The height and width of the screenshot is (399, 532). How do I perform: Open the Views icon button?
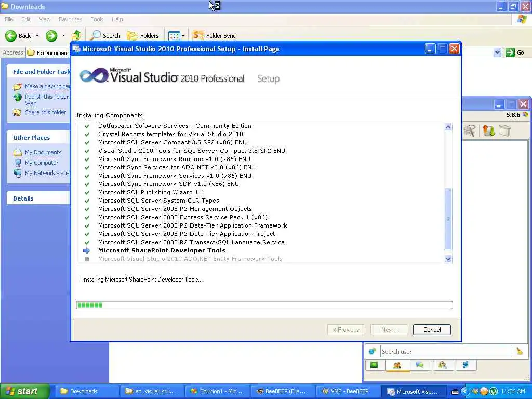[x=174, y=36]
